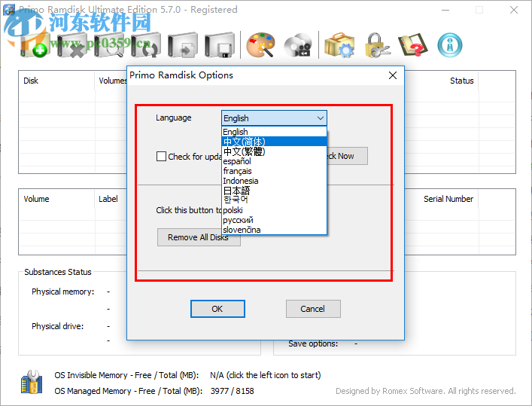Select English from the language list
The height and width of the screenshot is (406, 532).
click(274, 132)
